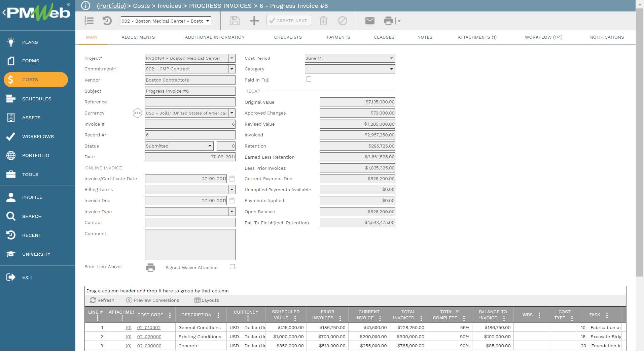Switch to the Adjustments tab
Viewport: 644px width, 351px height.
click(138, 37)
